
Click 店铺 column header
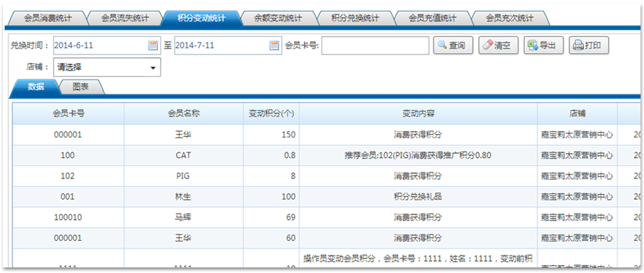pyautogui.click(x=577, y=114)
